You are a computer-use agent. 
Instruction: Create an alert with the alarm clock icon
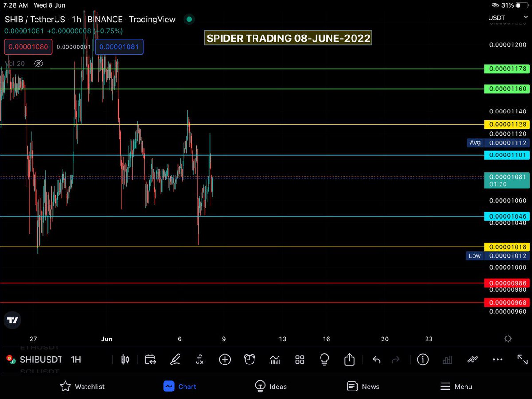pos(250,360)
